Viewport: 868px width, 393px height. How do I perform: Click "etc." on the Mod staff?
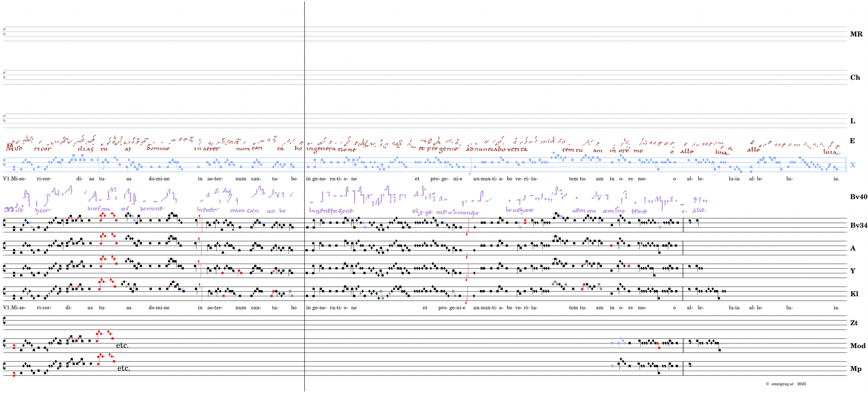tap(122, 345)
